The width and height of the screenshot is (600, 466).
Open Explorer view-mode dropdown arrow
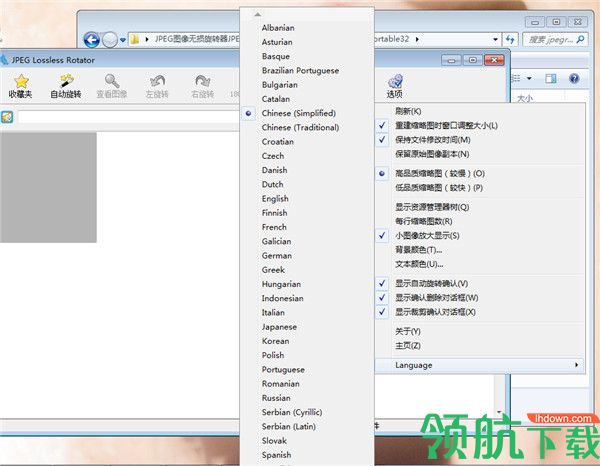click(x=529, y=78)
